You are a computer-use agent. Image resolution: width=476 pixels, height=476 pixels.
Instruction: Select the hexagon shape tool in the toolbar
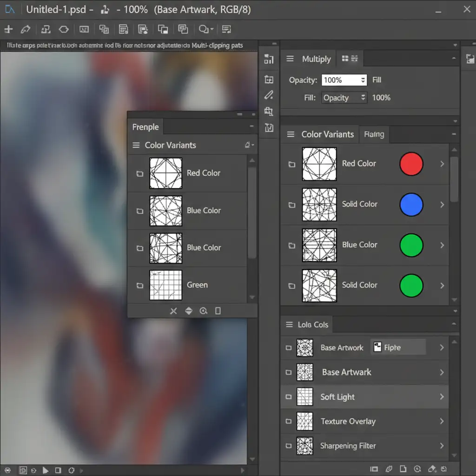coord(64,29)
